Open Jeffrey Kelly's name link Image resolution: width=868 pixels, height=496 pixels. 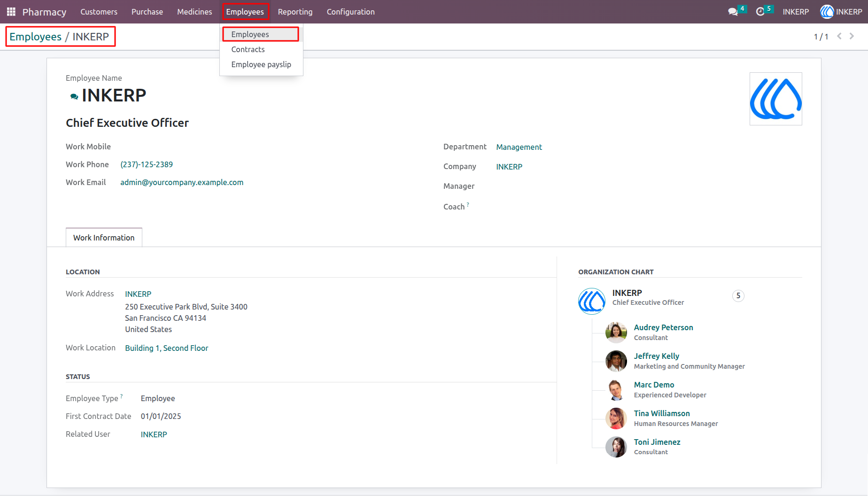pos(656,356)
